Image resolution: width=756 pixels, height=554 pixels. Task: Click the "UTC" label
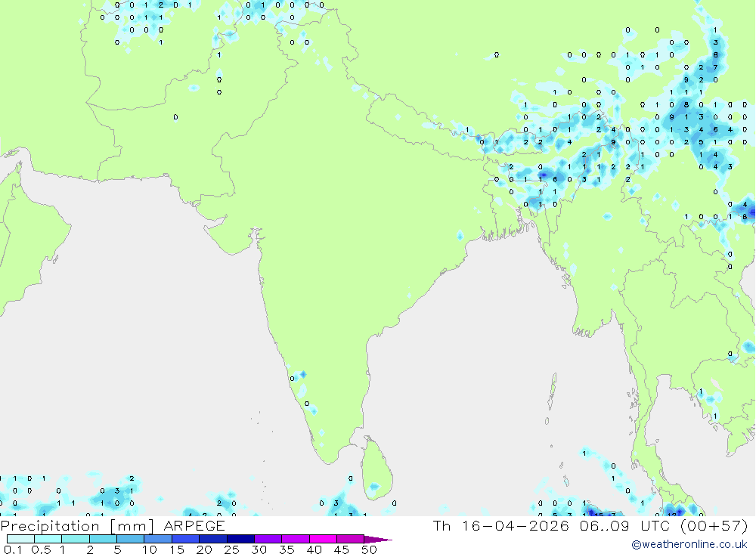pos(655,526)
